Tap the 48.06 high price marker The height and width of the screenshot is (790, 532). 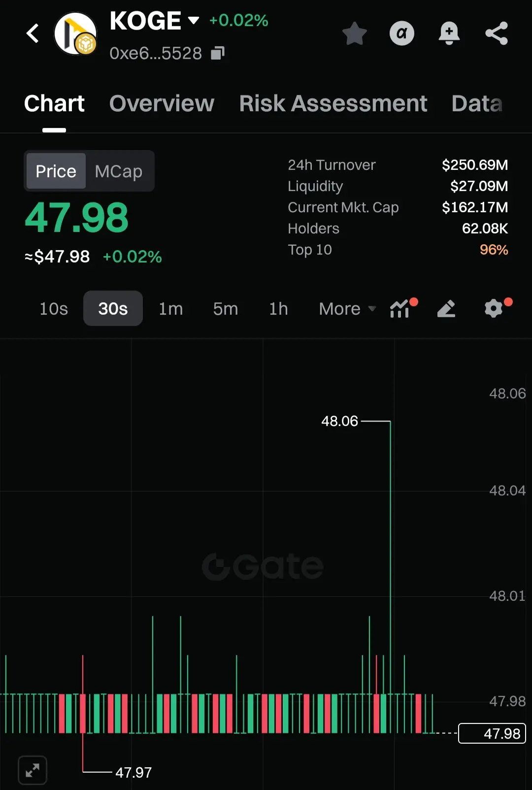tap(339, 421)
